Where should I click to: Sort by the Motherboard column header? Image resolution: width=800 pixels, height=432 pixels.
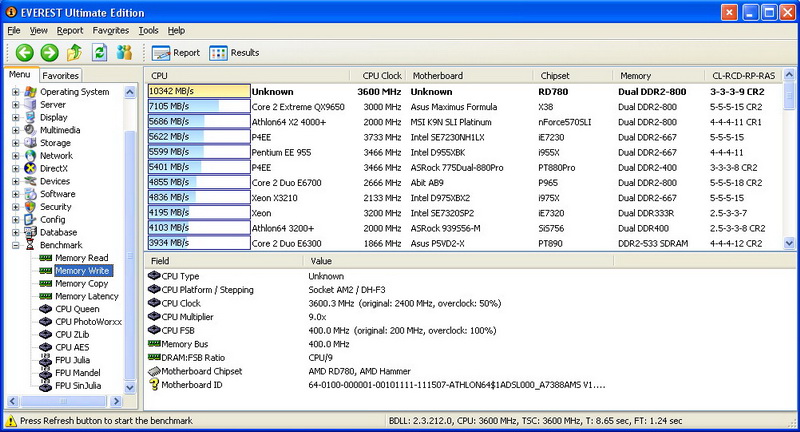coord(468,75)
